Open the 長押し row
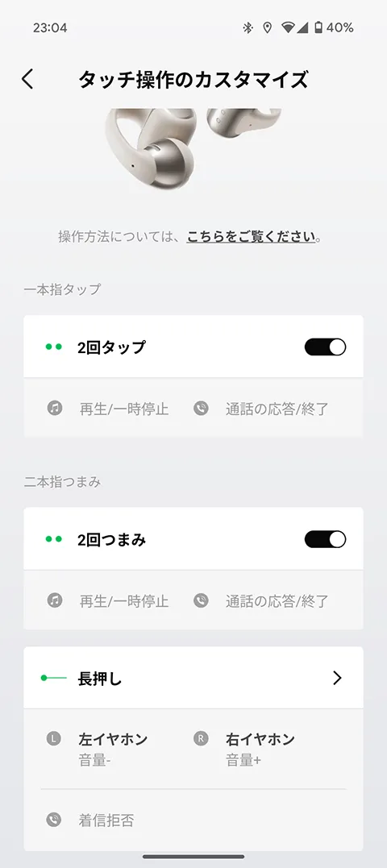 [193, 678]
